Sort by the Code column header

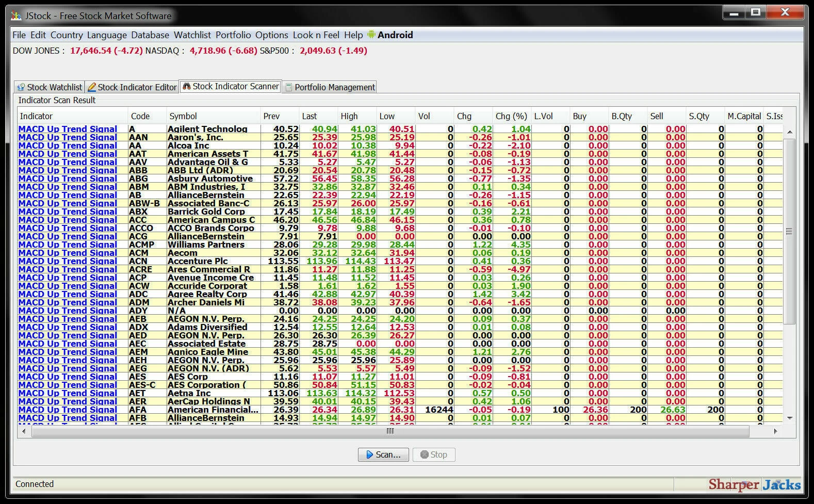(148, 116)
